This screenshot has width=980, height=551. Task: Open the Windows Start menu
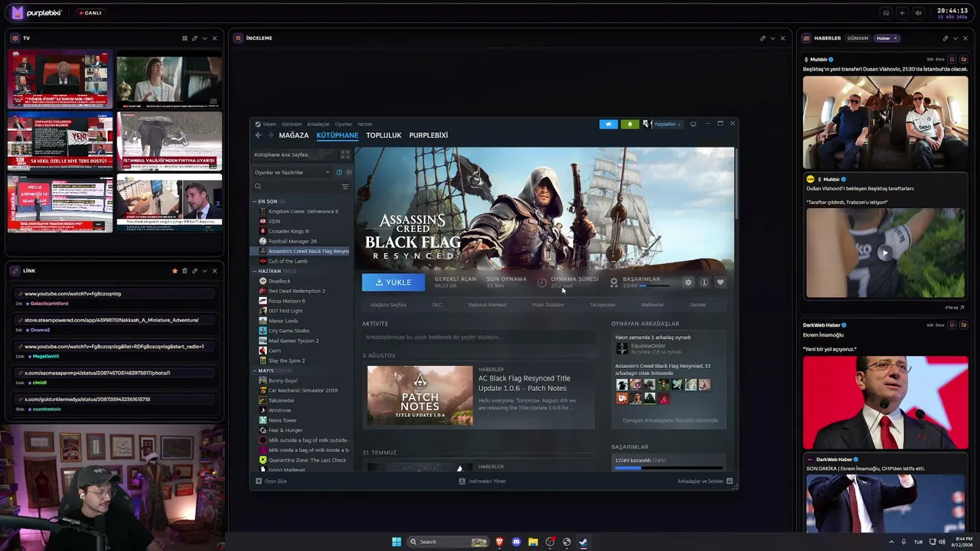(397, 542)
